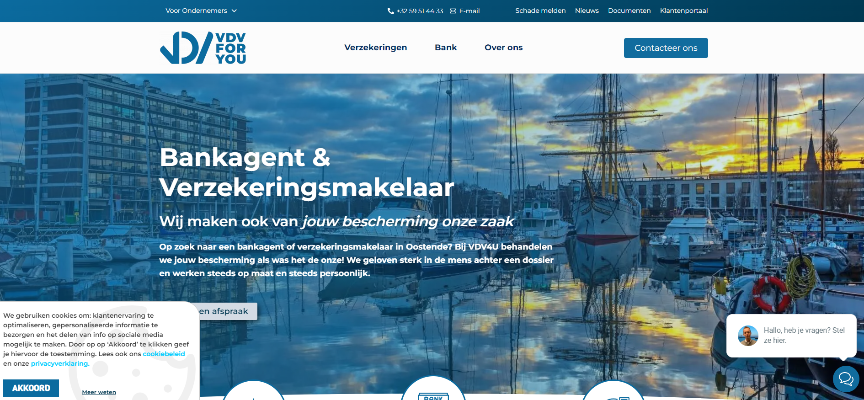Click the Meer weten link
Screen dimensions: 864x400
click(99, 392)
